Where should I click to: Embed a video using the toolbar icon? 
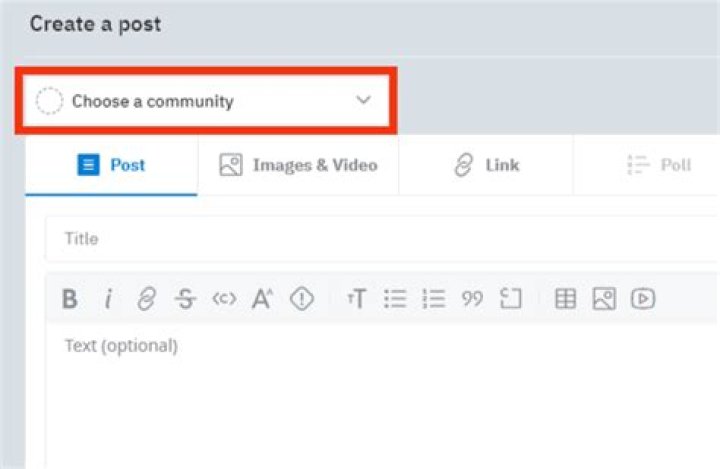(x=643, y=298)
